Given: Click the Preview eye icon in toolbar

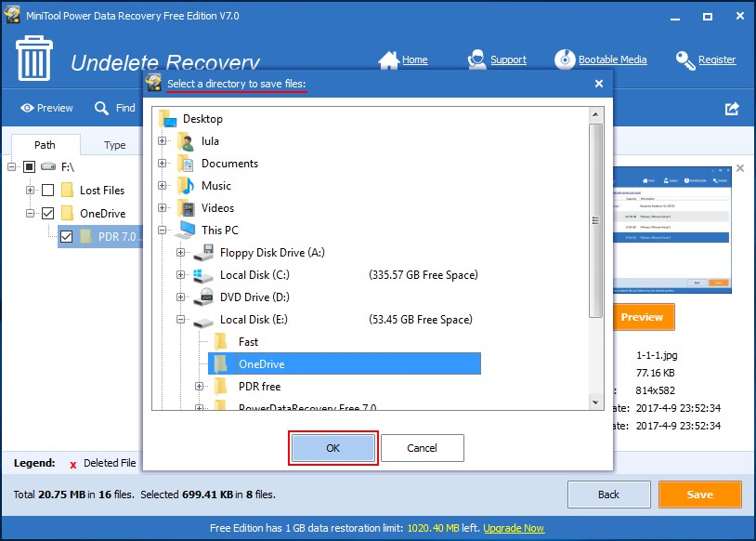Looking at the screenshot, I should (27, 108).
